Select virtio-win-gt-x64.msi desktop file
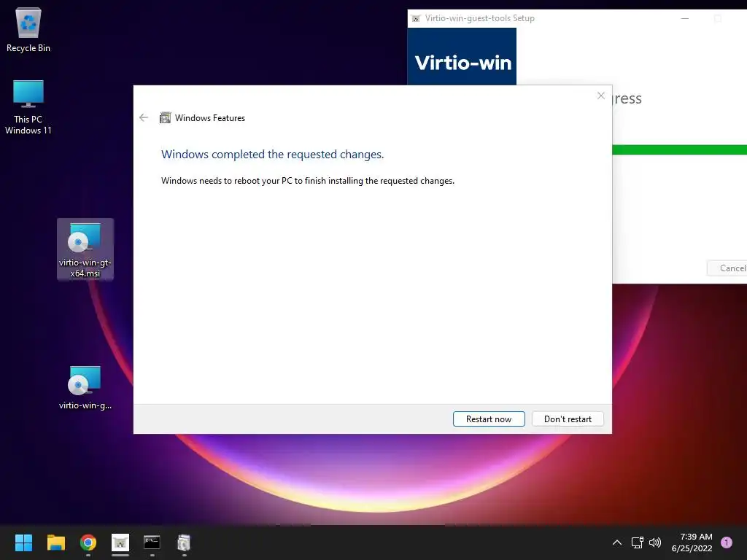The width and height of the screenshot is (747, 560). click(85, 249)
